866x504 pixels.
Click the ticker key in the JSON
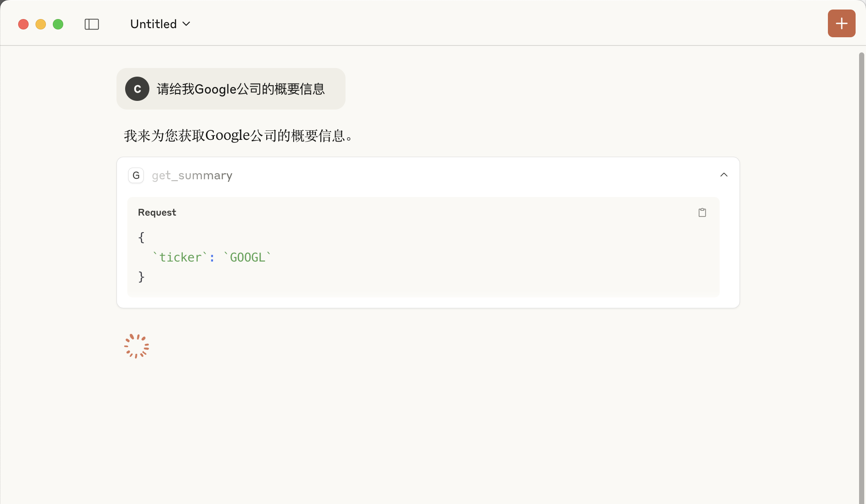tap(180, 258)
